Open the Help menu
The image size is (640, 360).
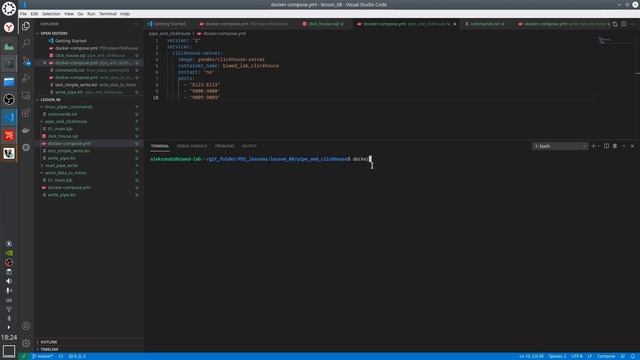125,14
